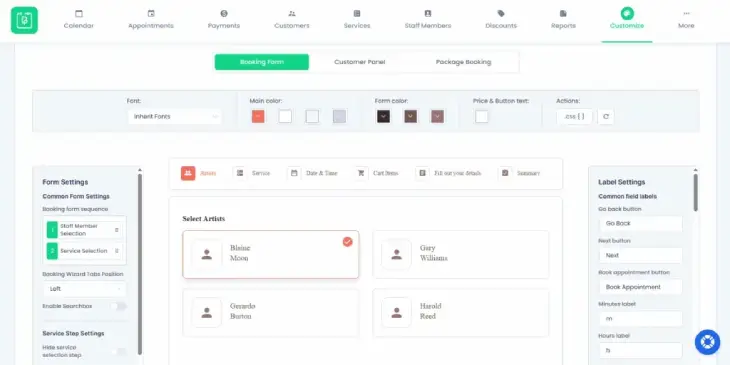Click the Date & Time step label
Image resolution: width=730 pixels, height=365 pixels.
[x=321, y=173]
